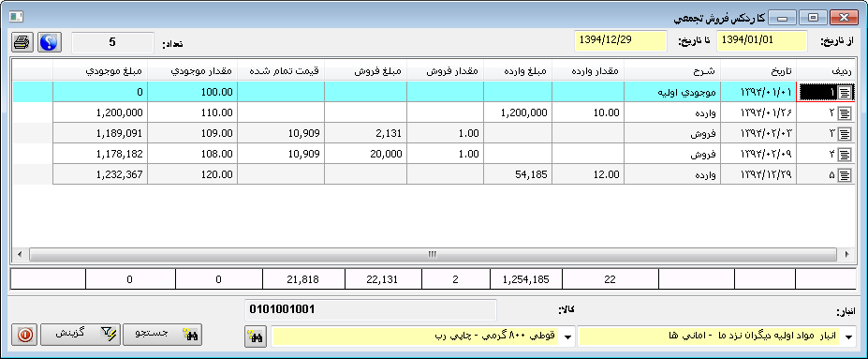The height and width of the screenshot is (359, 868).
Task: Open row 3 detail icon
Action: tap(845, 133)
